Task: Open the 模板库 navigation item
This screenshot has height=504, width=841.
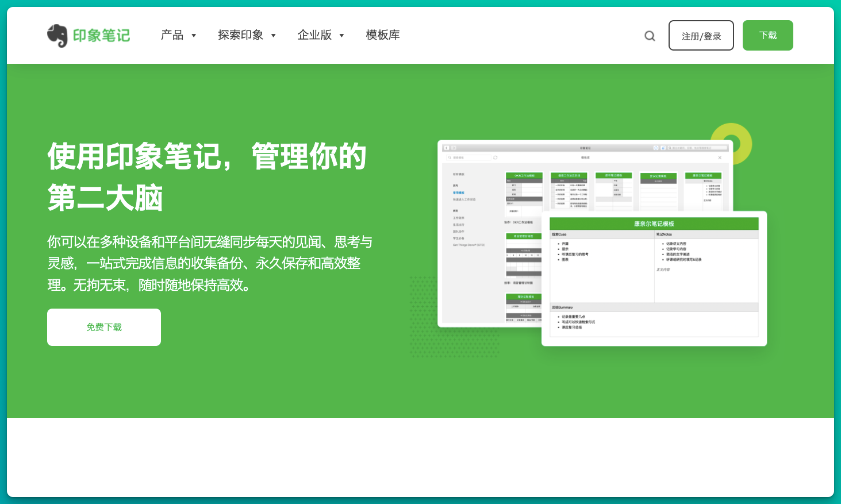Action: [x=382, y=35]
